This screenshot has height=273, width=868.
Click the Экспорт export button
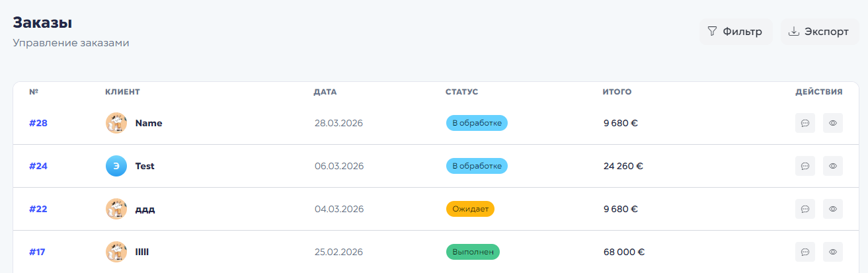819,32
